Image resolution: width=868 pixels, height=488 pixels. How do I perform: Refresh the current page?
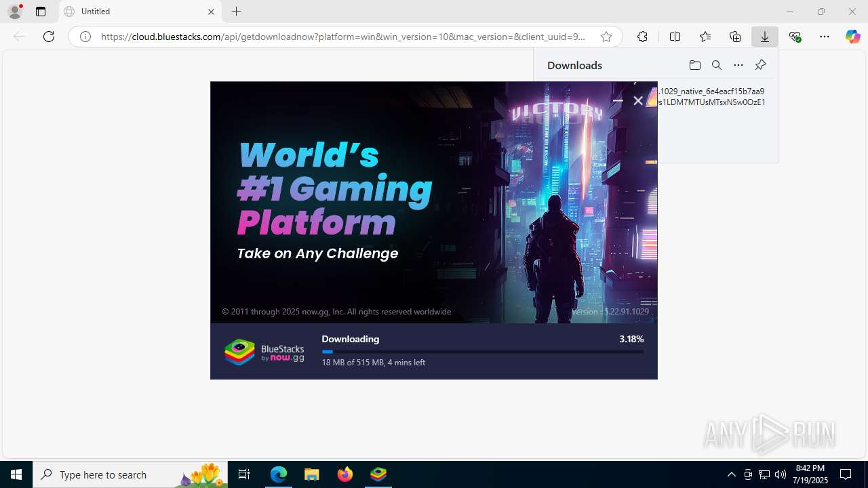(49, 37)
